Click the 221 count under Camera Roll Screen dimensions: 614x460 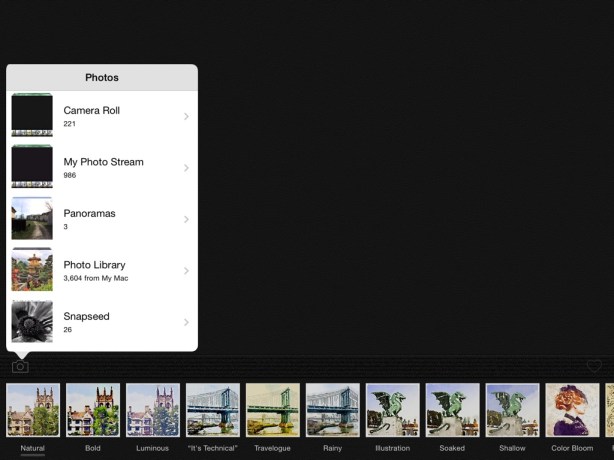[69, 124]
